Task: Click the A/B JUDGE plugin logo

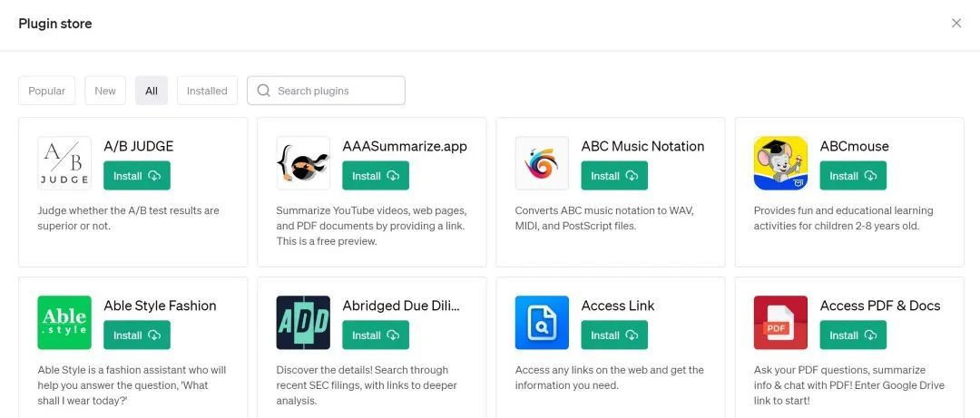Action: (64, 163)
